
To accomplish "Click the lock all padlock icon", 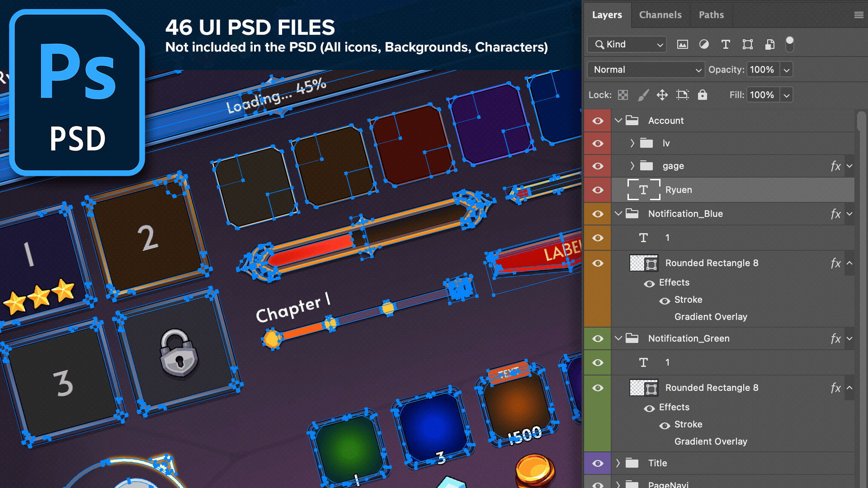I will pyautogui.click(x=702, y=95).
